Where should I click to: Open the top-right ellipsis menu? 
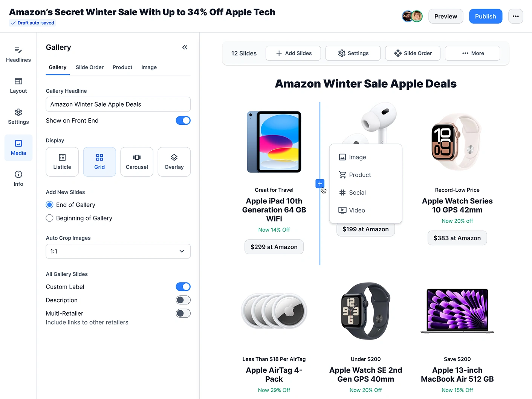[x=515, y=16]
